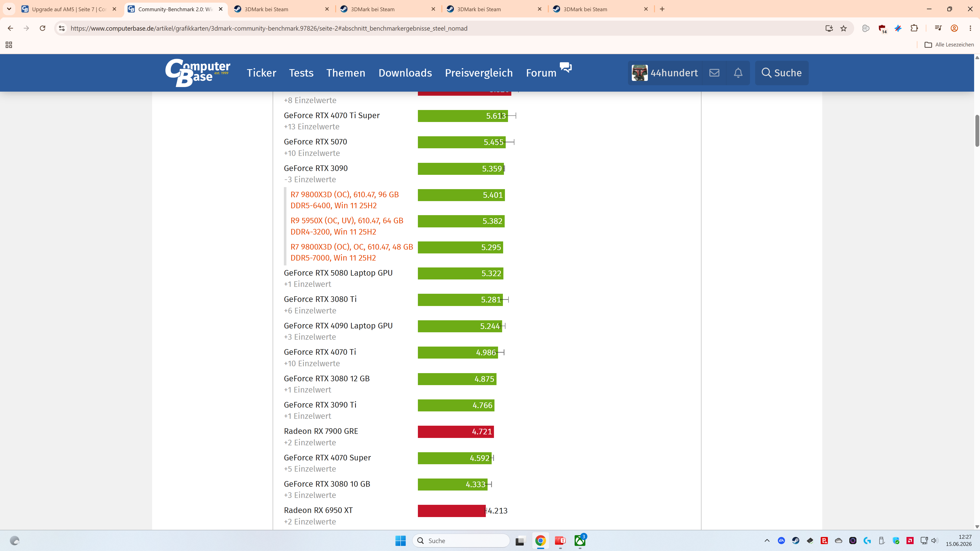Open the forum speech bubble icon
Screen dimensions: 980x551
(566, 67)
